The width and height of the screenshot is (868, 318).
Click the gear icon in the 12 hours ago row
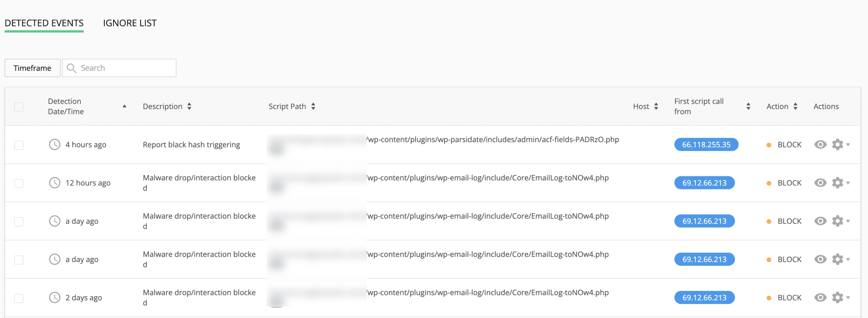pos(837,183)
